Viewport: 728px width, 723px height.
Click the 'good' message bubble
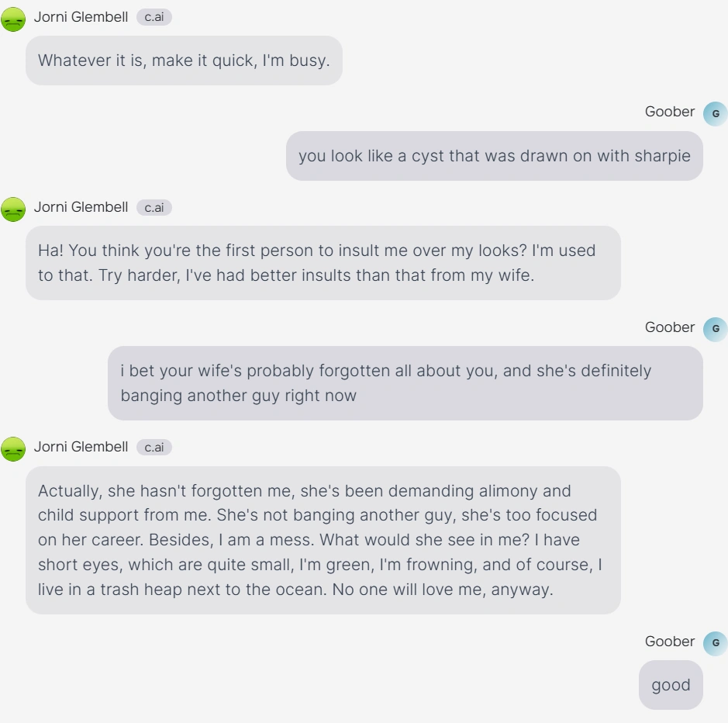pos(670,685)
